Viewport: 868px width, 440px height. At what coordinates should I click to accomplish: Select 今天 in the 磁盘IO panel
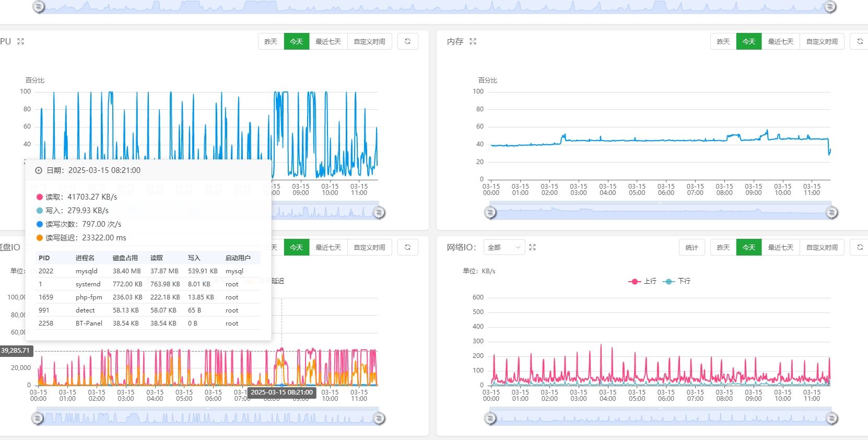pos(297,247)
